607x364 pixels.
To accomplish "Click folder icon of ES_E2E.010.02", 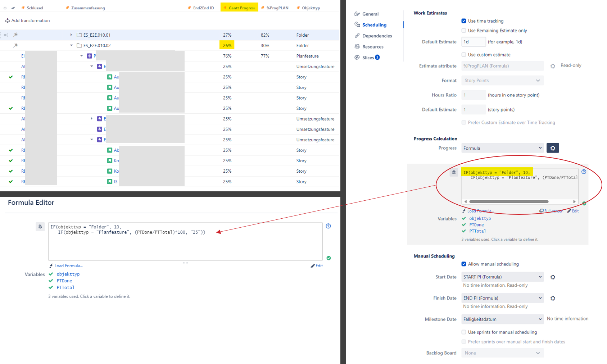I will (x=80, y=45).
